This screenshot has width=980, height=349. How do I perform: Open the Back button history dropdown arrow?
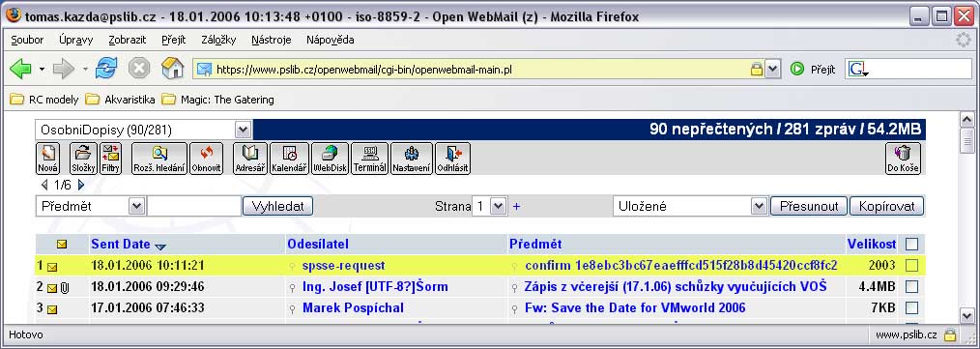pyautogui.click(x=42, y=70)
